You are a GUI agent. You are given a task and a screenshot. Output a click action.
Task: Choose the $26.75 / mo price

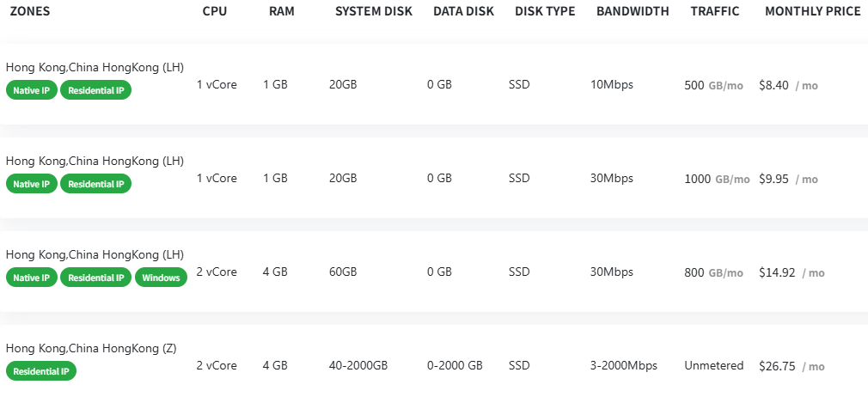pyautogui.click(x=791, y=366)
